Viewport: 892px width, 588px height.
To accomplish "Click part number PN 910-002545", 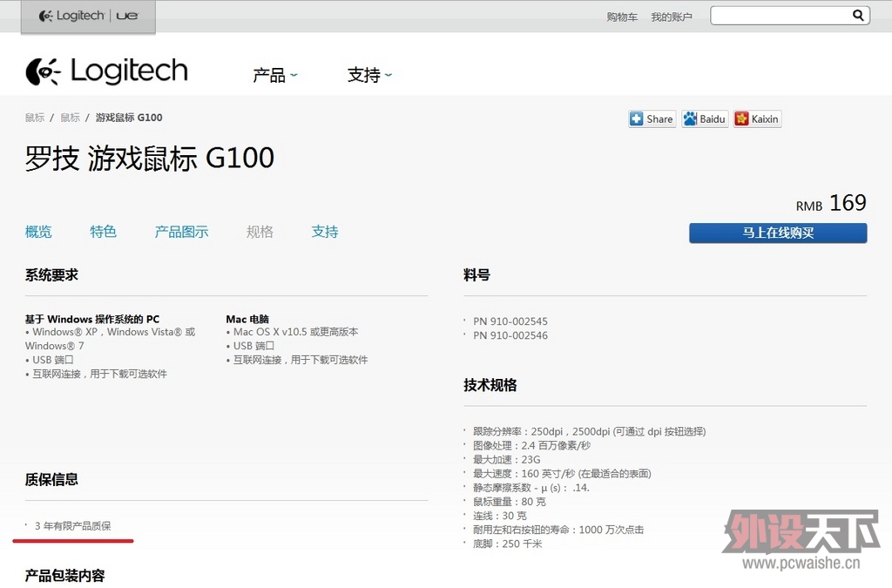I will pyautogui.click(x=510, y=321).
